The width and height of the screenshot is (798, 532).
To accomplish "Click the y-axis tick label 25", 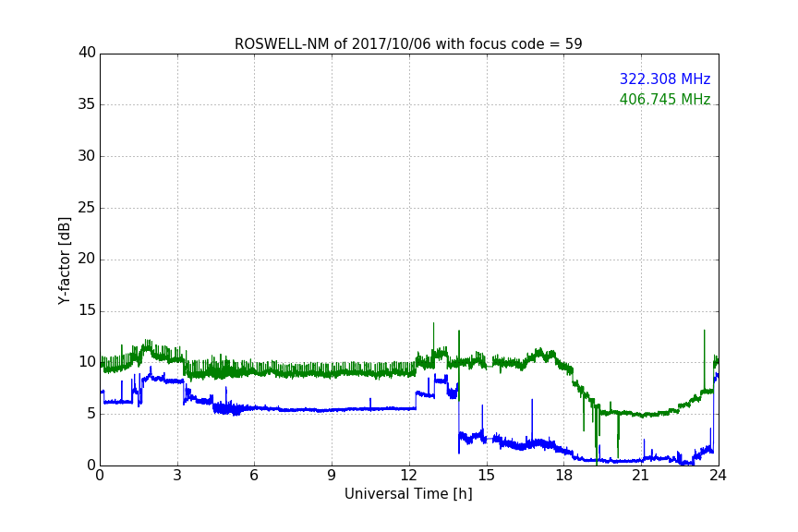I will (x=87, y=207).
